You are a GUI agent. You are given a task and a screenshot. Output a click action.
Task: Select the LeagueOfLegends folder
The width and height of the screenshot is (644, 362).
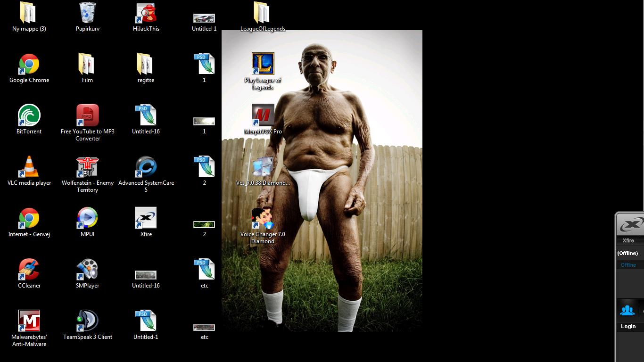click(263, 13)
